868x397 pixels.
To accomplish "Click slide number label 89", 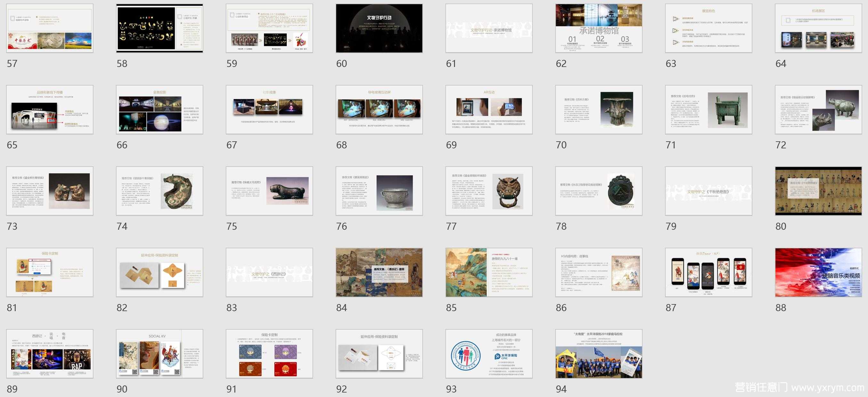I will [12, 389].
